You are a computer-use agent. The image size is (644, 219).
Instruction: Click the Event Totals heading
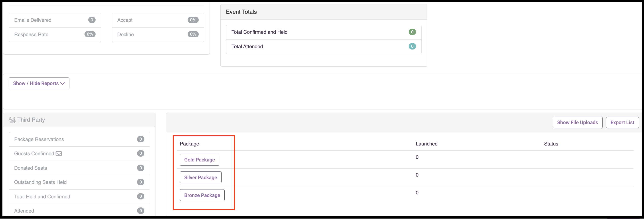tap(241, 12)
